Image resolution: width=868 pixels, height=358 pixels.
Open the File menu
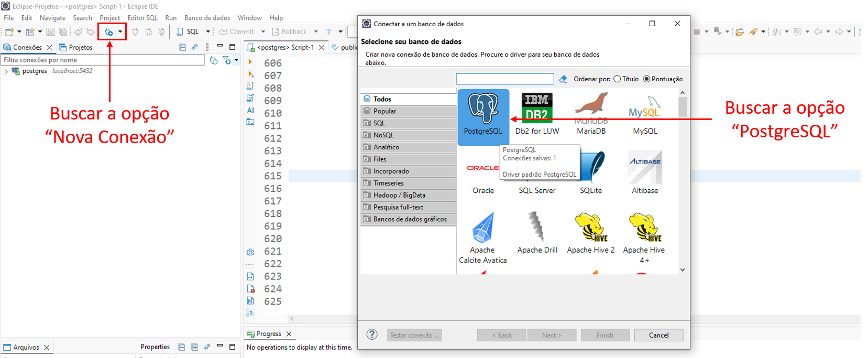[9, 18]
